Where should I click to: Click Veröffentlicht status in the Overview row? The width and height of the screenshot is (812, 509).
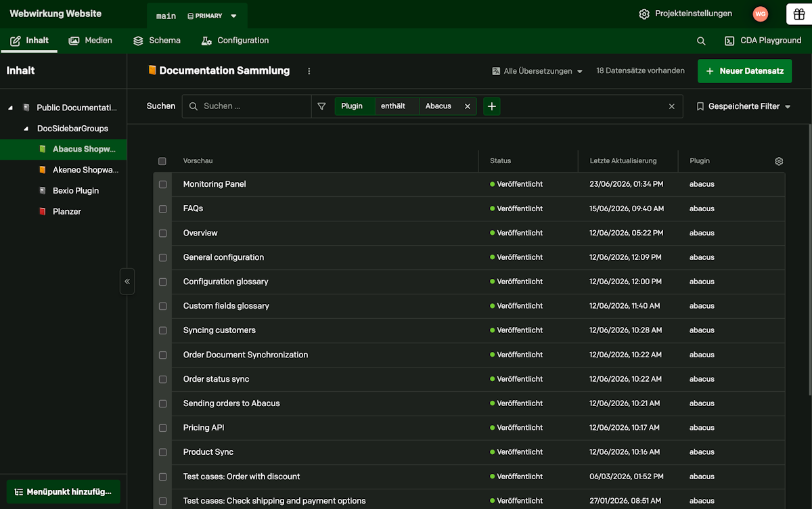tap(516, 233)
